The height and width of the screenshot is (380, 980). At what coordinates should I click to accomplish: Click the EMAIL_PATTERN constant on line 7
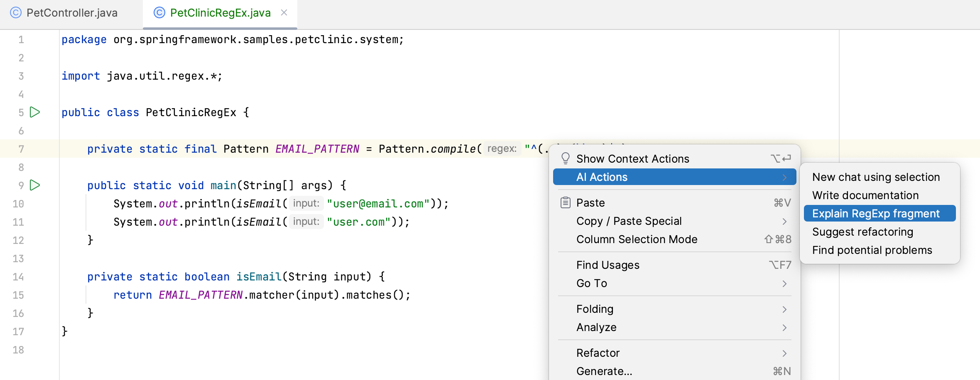point(317,149)
